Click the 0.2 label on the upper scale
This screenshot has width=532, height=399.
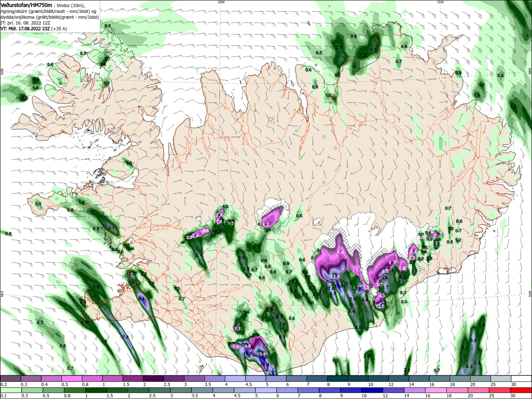[x=4, y=385]
